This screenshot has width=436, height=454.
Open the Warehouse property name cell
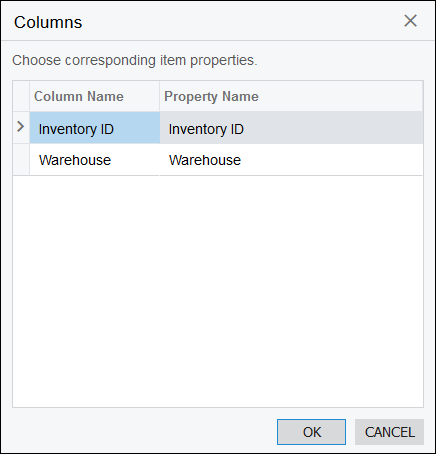(x=291, y=160)
